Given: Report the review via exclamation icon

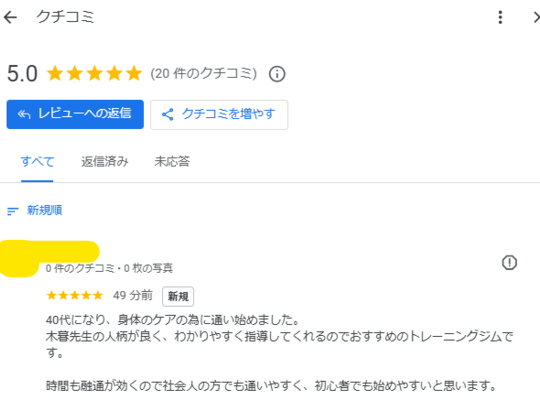Looking at the screenshot, I should click(x=509, y=263).
